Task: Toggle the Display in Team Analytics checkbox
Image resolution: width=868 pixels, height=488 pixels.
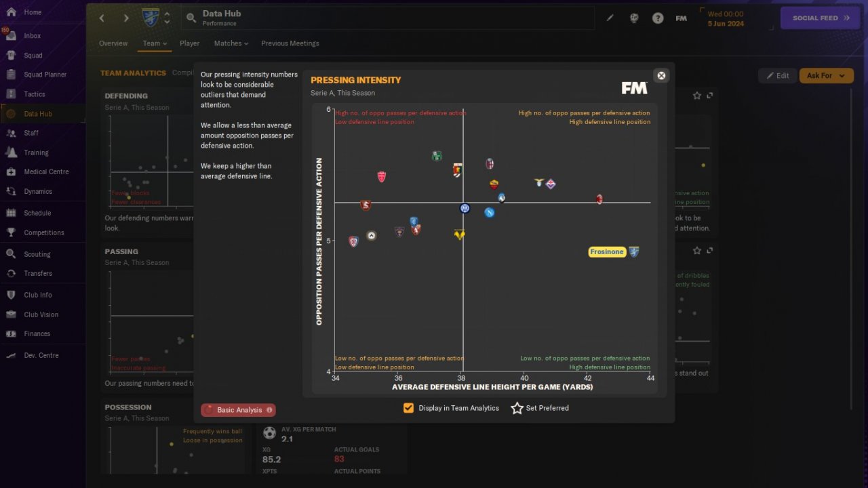Action: pyautogui.click(x=408, y=408)
